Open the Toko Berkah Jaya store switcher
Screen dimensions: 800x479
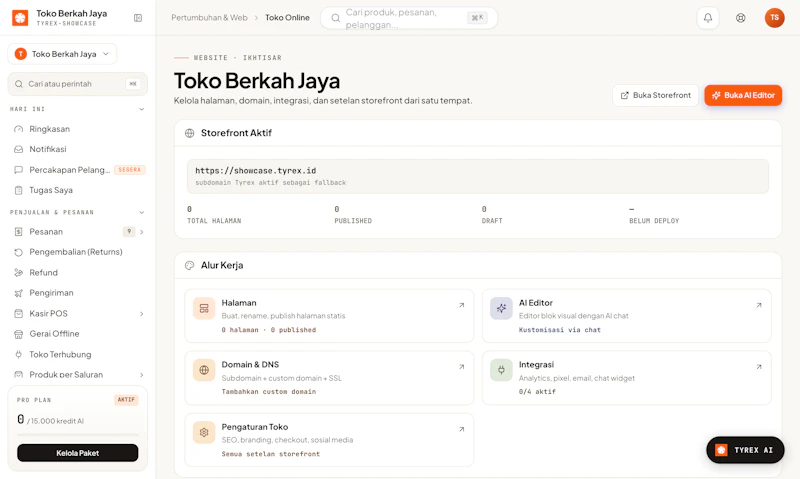click(x=62, y=54)
